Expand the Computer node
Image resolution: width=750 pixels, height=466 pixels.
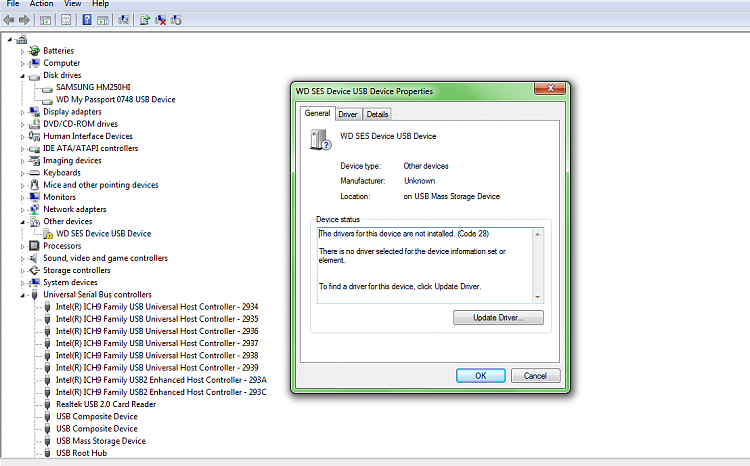click(x=22, y=64)
